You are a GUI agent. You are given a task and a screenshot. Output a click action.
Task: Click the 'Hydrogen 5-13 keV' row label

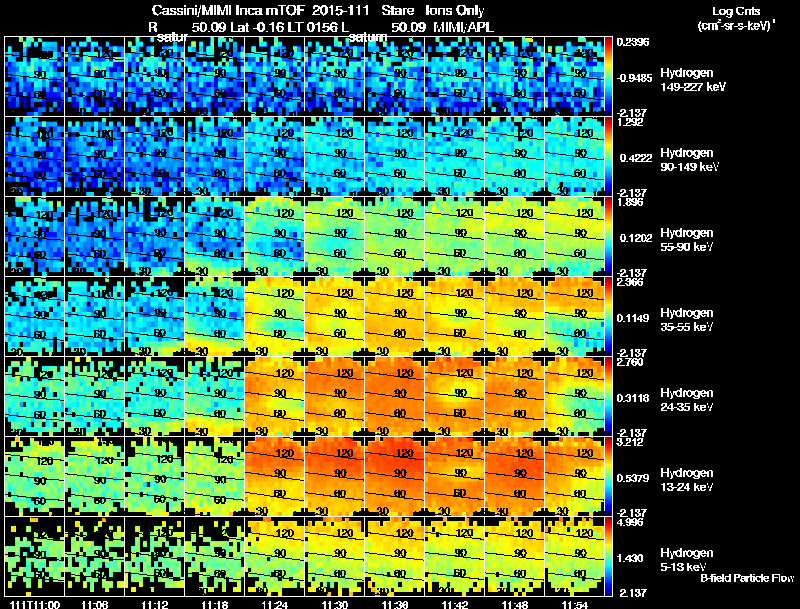(687, 560)
